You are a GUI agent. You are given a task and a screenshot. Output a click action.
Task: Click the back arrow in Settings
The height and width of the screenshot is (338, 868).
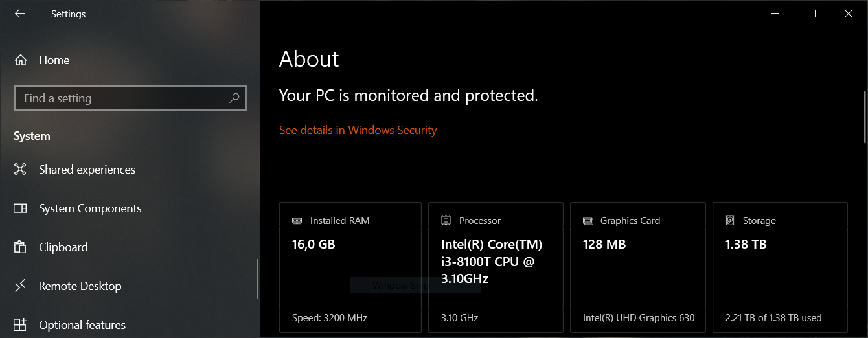[x=19, y=14]
